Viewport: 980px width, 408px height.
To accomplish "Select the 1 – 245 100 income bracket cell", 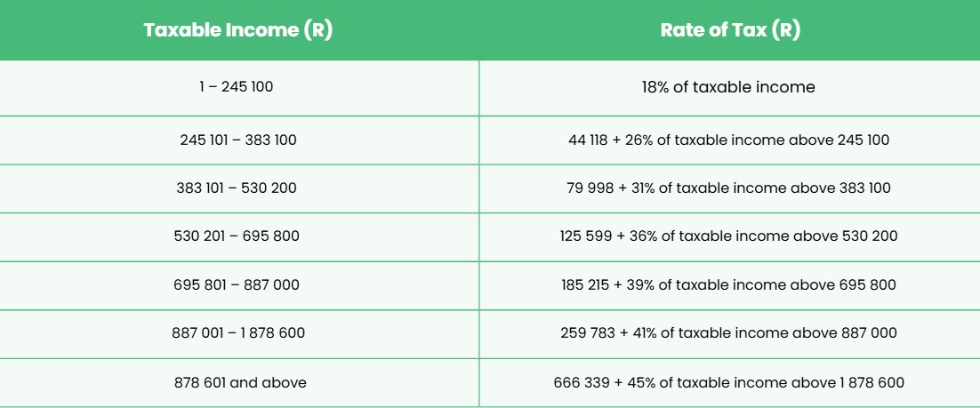I will [237, 87].
